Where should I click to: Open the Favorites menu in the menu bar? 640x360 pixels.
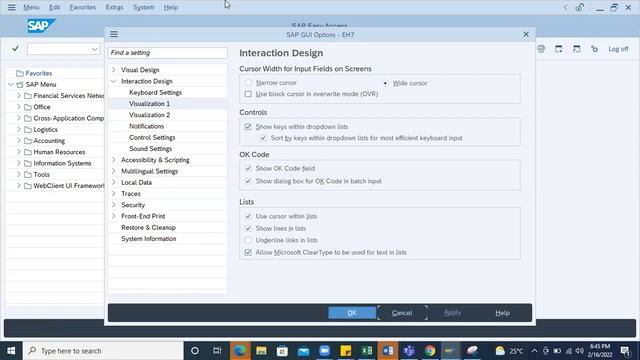coord(83,7)
